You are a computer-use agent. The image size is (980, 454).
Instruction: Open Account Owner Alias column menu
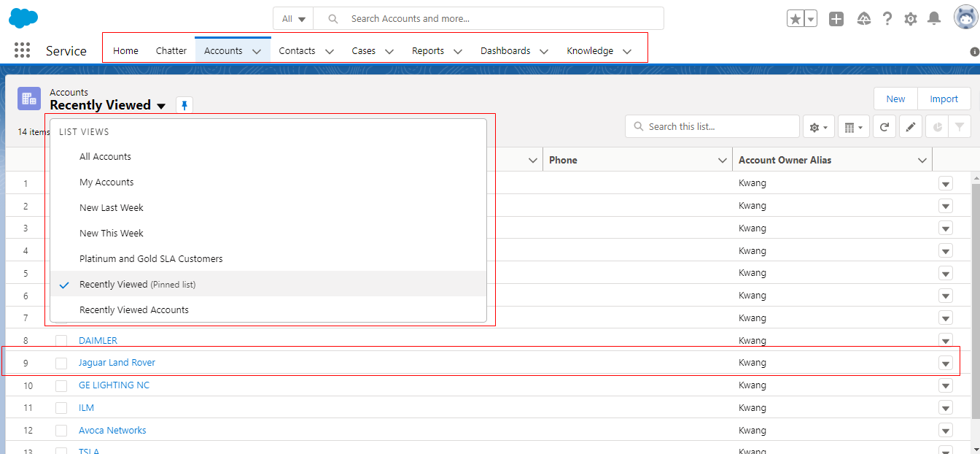(922, 161)
